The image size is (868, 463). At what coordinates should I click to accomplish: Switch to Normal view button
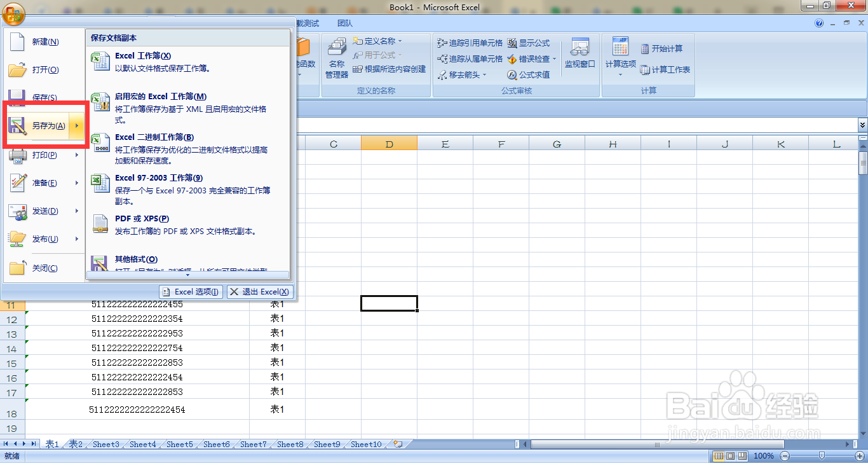pyautogui.click(x=719, y=455)
